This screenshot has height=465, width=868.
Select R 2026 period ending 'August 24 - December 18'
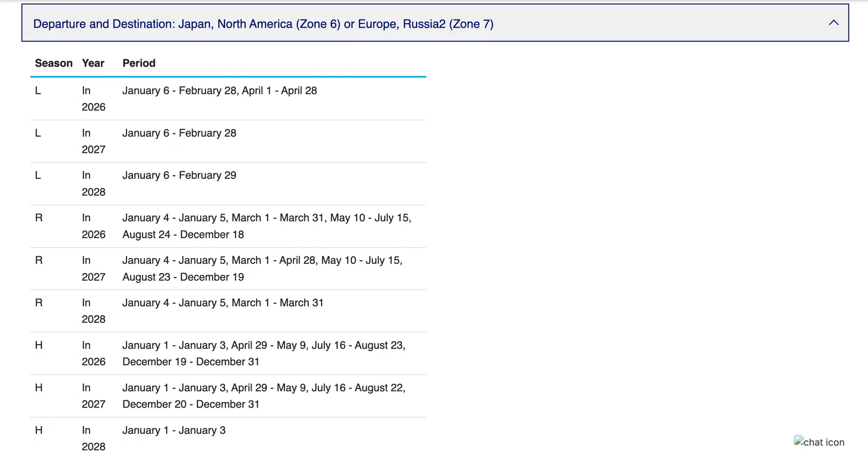(267, 226)
